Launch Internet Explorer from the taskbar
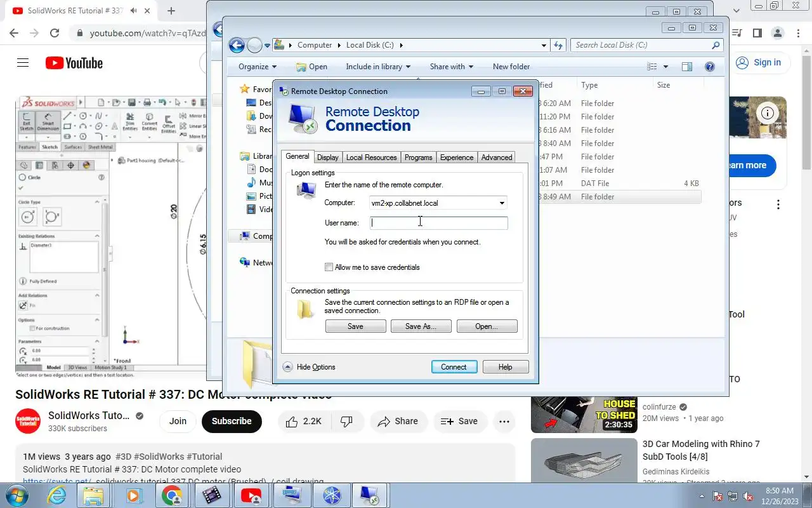 click(x=56, y=495)
